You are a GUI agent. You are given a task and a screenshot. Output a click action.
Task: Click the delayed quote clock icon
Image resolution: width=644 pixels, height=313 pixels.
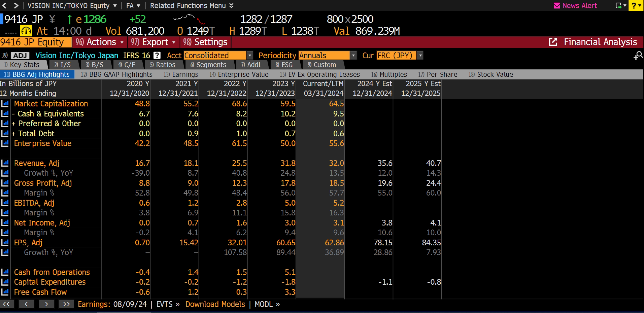(26, 31)
